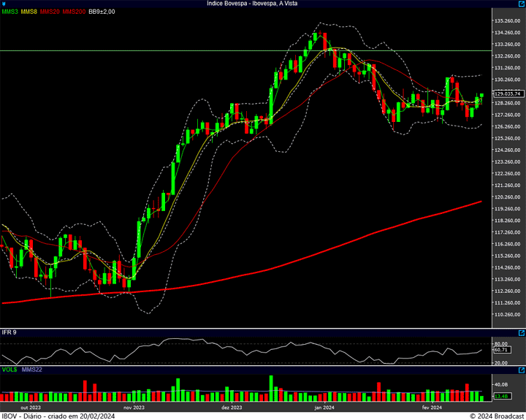Select the yellow MMS8 indicator label
The width and height of the screenshot is (526, 420).
pos(30,12)
